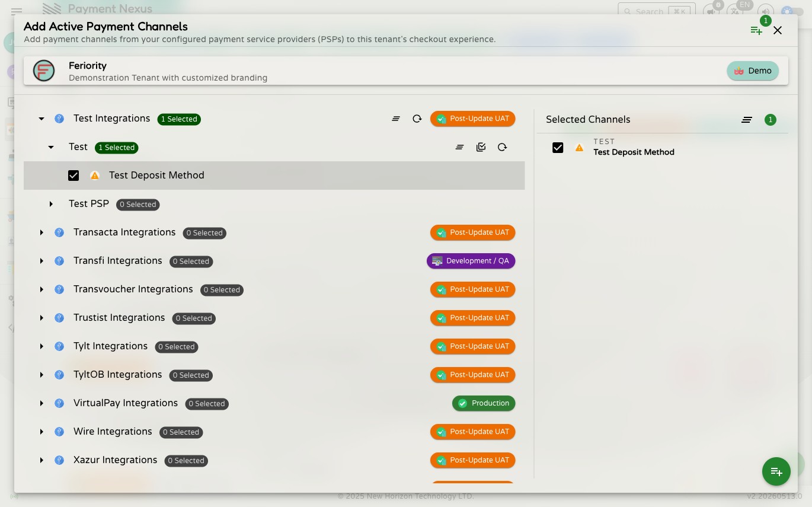Collapse the Test subgroup
This screenshot has height=507, width=812.
[51, 147]
